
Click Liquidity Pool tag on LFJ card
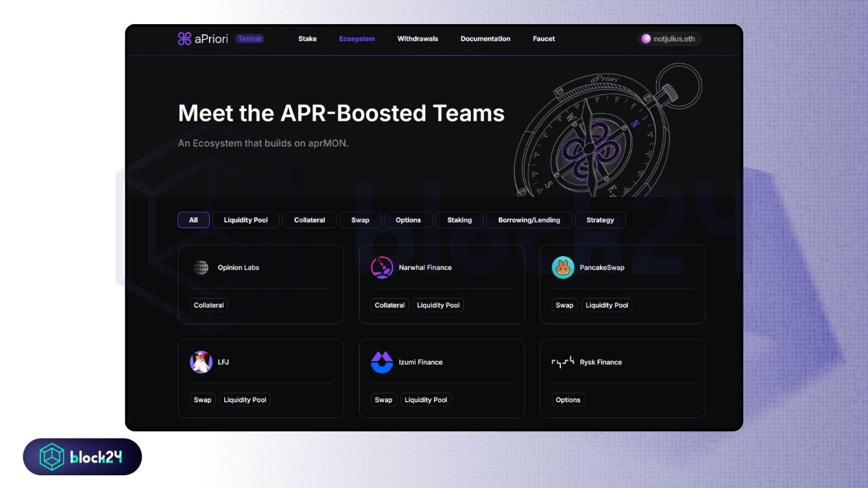[245, 400]
